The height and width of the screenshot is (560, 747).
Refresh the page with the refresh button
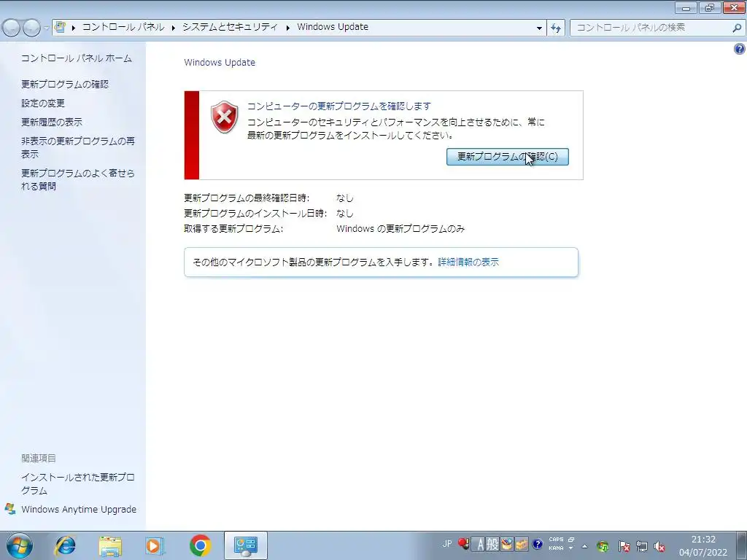coord(555,28)
